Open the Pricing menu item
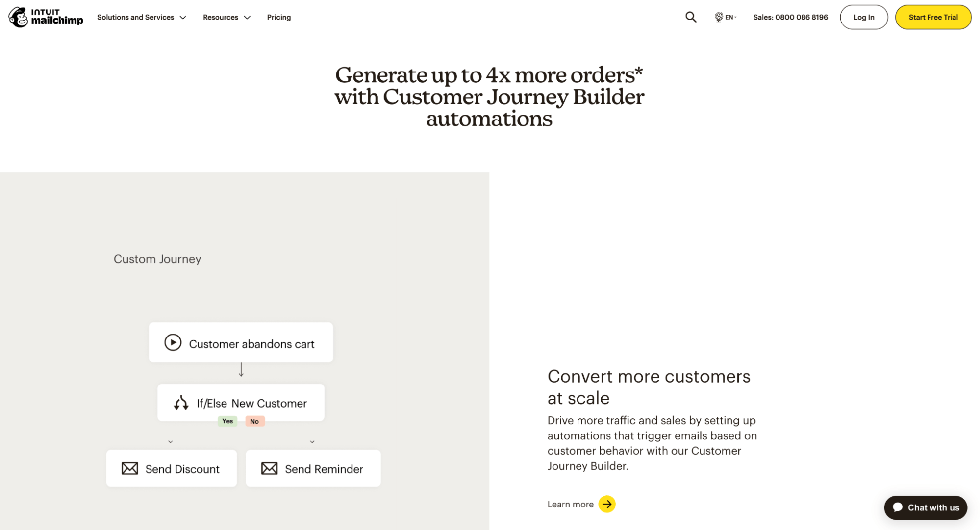The width and height of the screenshot is (980, 530). tap(279, 17)
